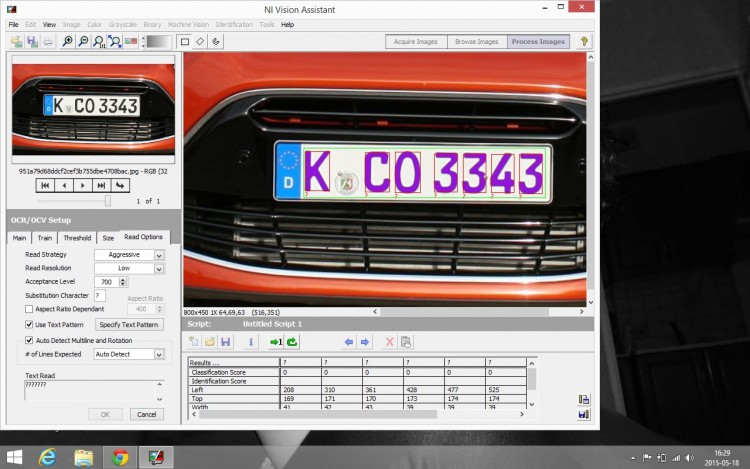Viewport: 750px width, 469px height.
Task: Select the Zoom In magnifier tool
Action: point(67,42)
